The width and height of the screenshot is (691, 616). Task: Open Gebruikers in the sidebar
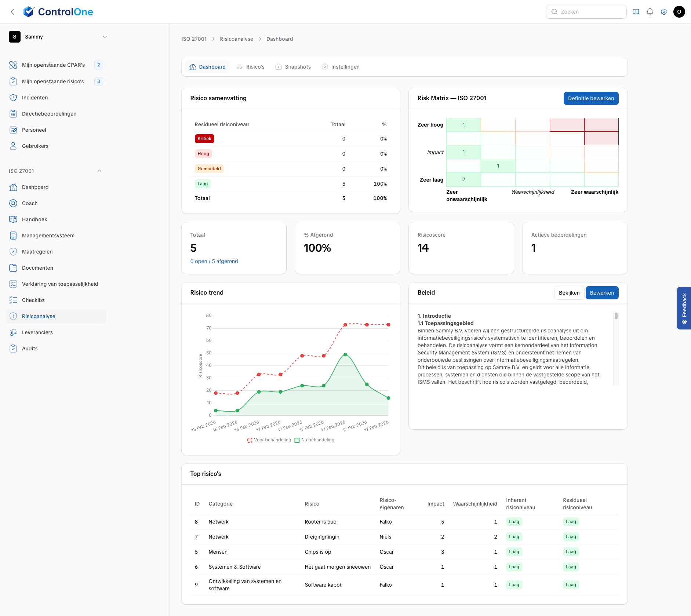[x=35, y=146]
